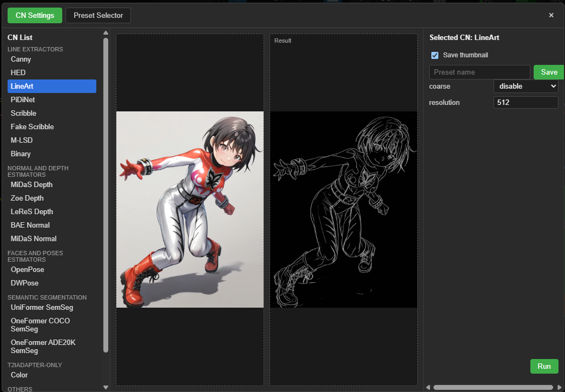Click the LINE EXTRACTORS heading
Viewport: 565px width, 392px height.
tap(35, 49)
